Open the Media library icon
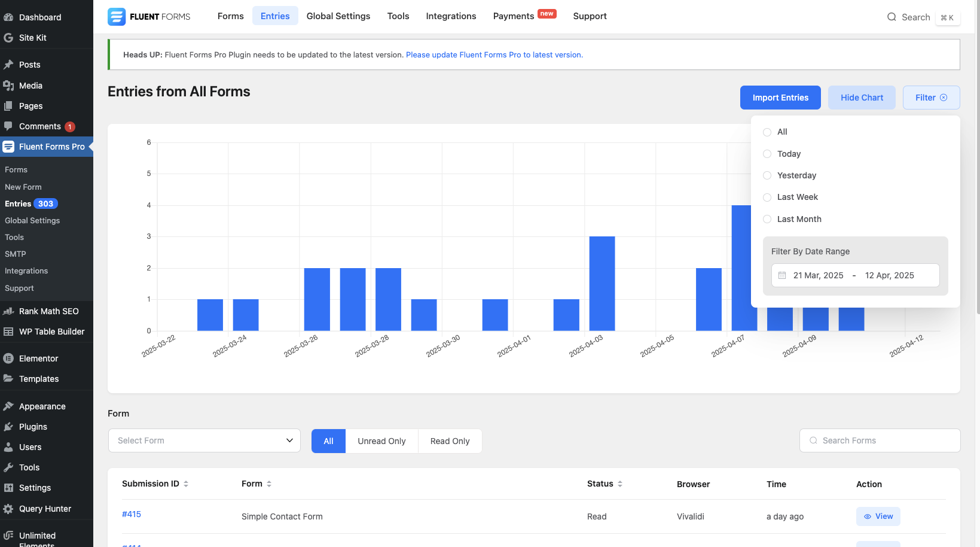This screenshot has width=980, height=547. (8, 86)
